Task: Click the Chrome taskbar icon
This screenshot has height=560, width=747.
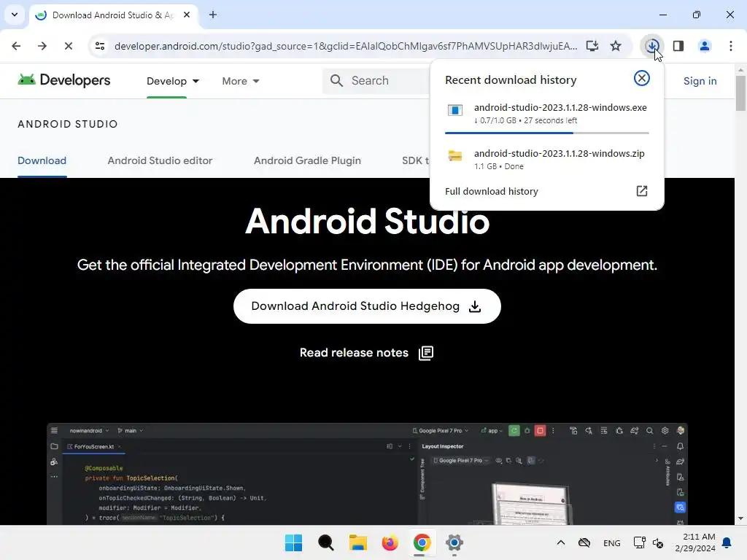Action: click(422, 542)
